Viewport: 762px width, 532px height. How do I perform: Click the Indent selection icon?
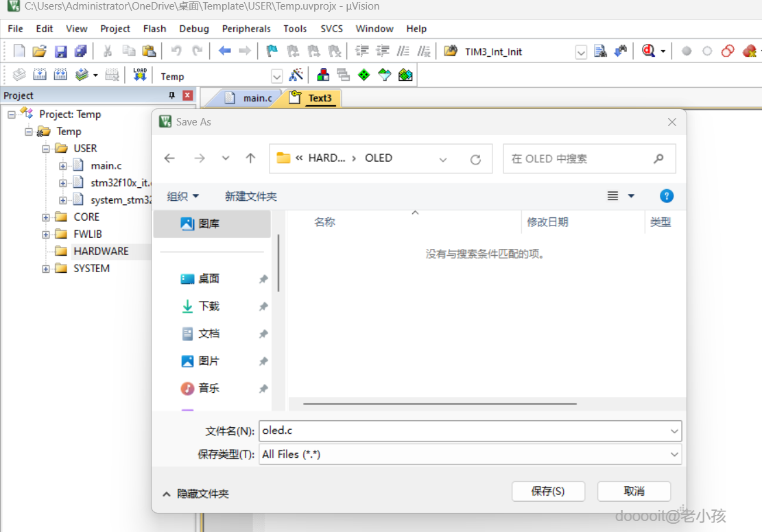(362, 51)
